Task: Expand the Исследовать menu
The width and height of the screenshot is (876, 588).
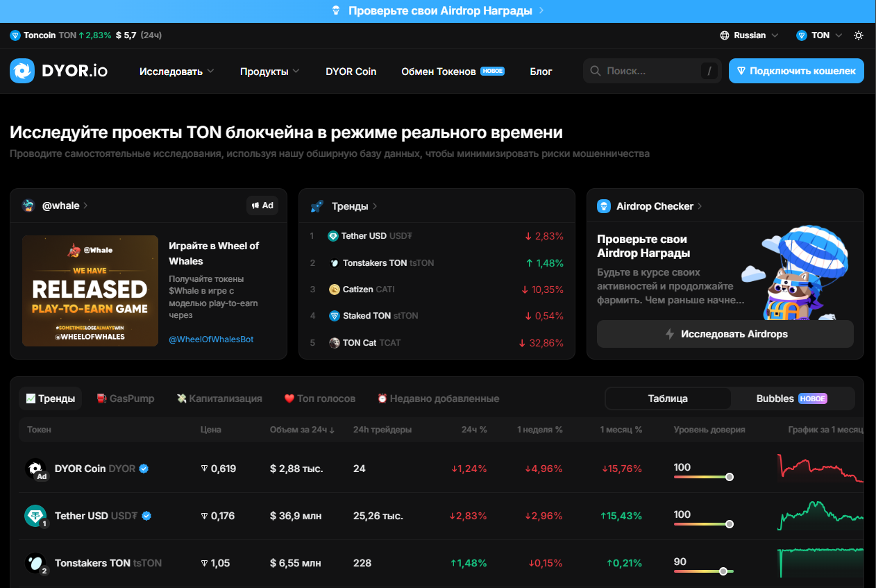Action: coord(177,72)
